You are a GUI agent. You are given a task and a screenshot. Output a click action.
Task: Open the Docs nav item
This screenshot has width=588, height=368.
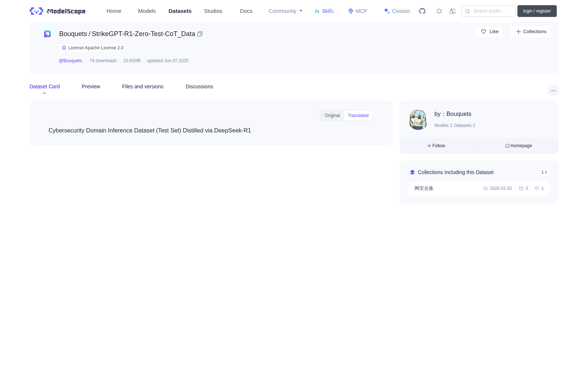pyautogui.click(x=246, y=11)
